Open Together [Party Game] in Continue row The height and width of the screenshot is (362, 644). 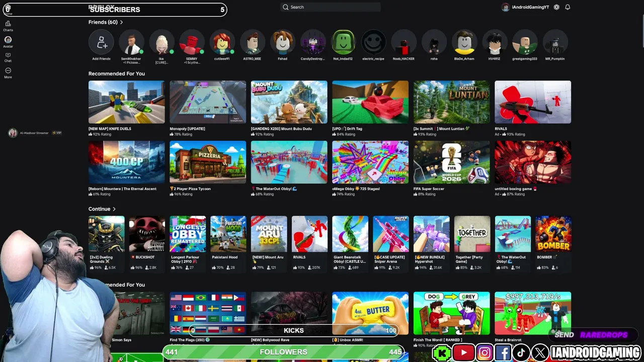tap(472, 234)
